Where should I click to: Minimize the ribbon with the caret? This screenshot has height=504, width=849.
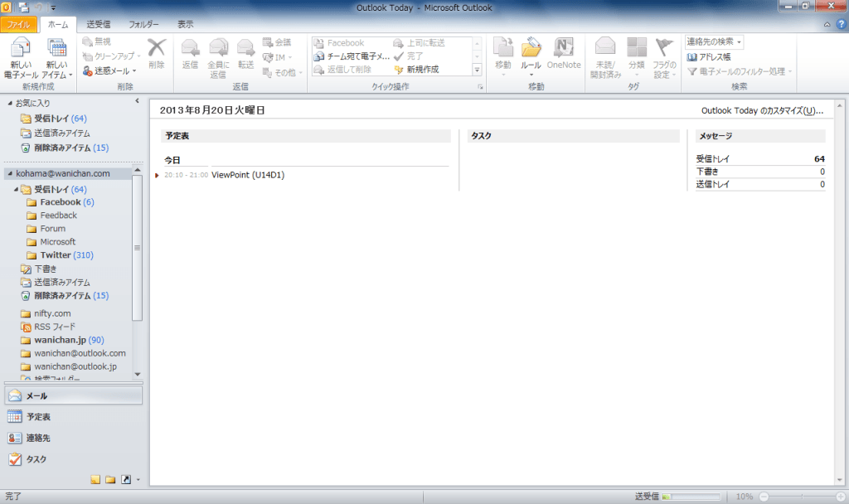[x=827, y=24]
